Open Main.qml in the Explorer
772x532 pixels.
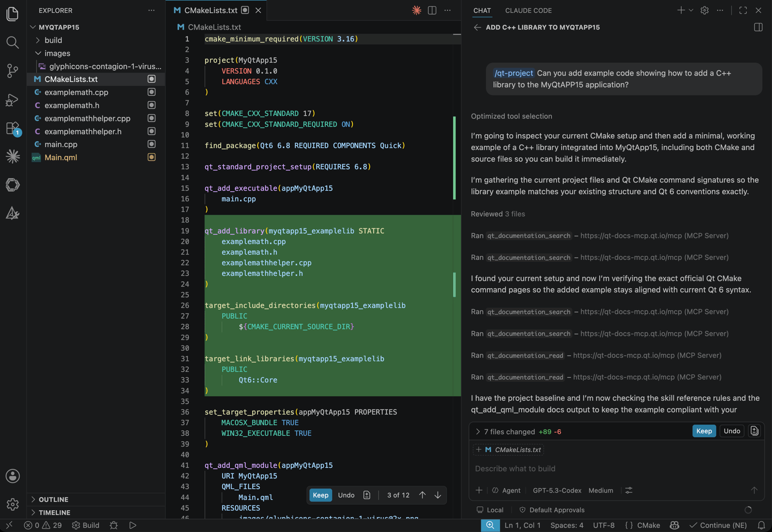point(96,157)
